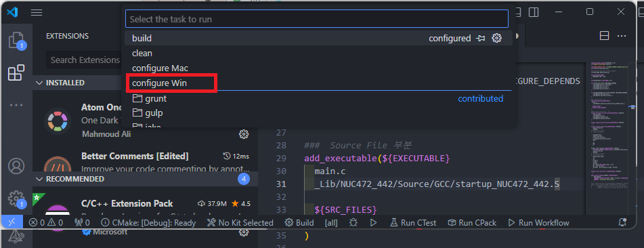Image resolution: width=644 pixels, height=248 pixels.
Task: Click the 4.5 star rating
Action: point(241,203)
